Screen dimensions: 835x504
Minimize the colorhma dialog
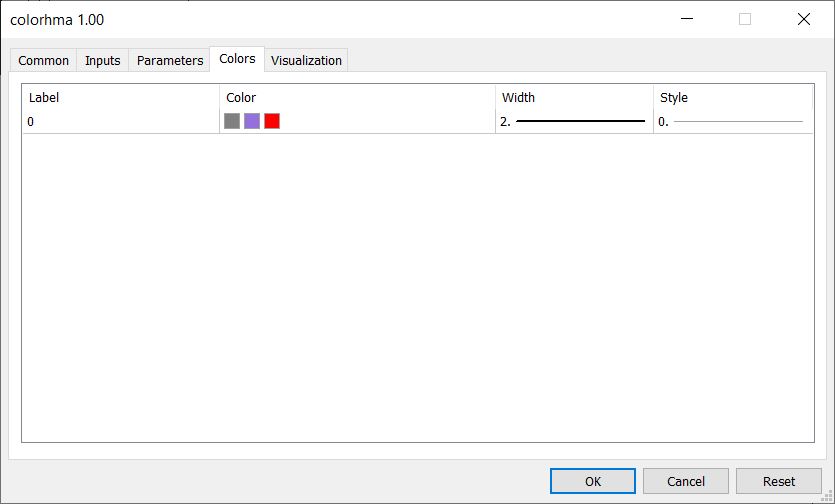[x=687, y=19]
